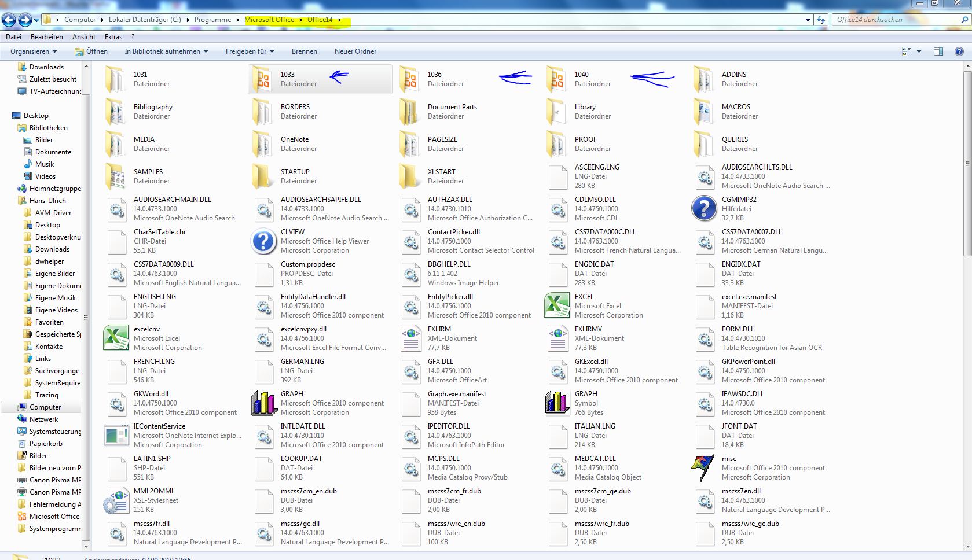Open the MACROS folder
972x560 pixels.
(x=704, y=111)
